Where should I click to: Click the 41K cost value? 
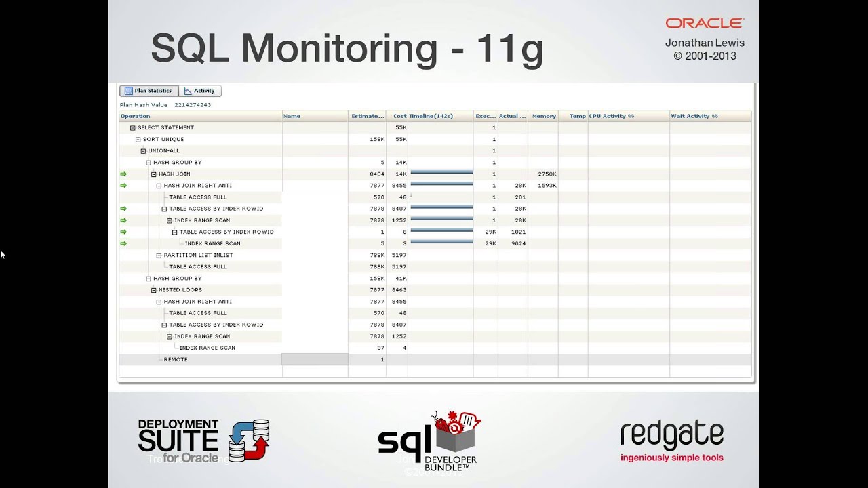point(401,279)
